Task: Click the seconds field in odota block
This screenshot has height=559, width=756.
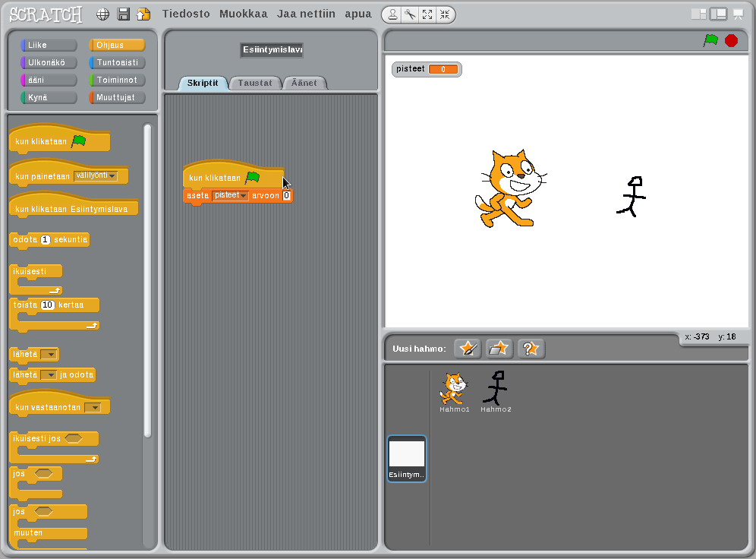Action: (46, 240)
